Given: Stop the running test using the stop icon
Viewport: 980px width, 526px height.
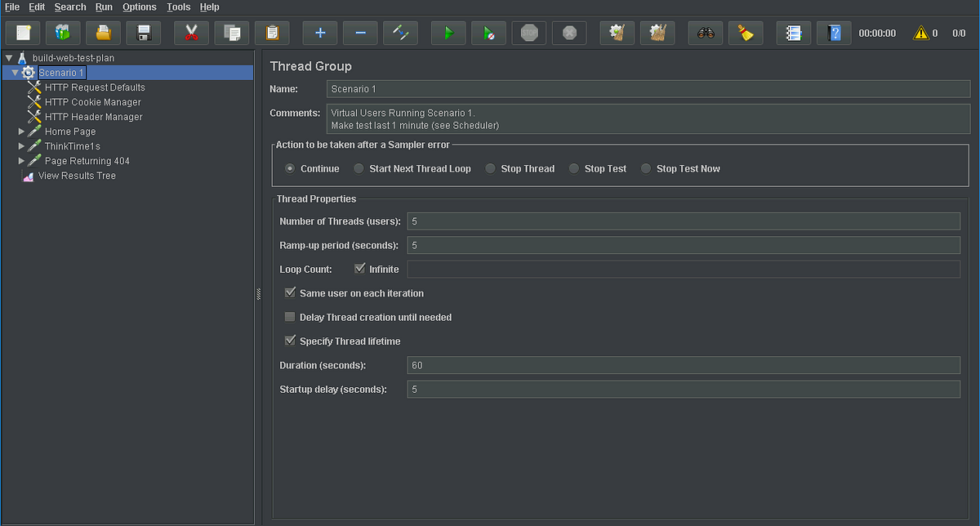Looking at the screenshot, I should tap(528, 33).
